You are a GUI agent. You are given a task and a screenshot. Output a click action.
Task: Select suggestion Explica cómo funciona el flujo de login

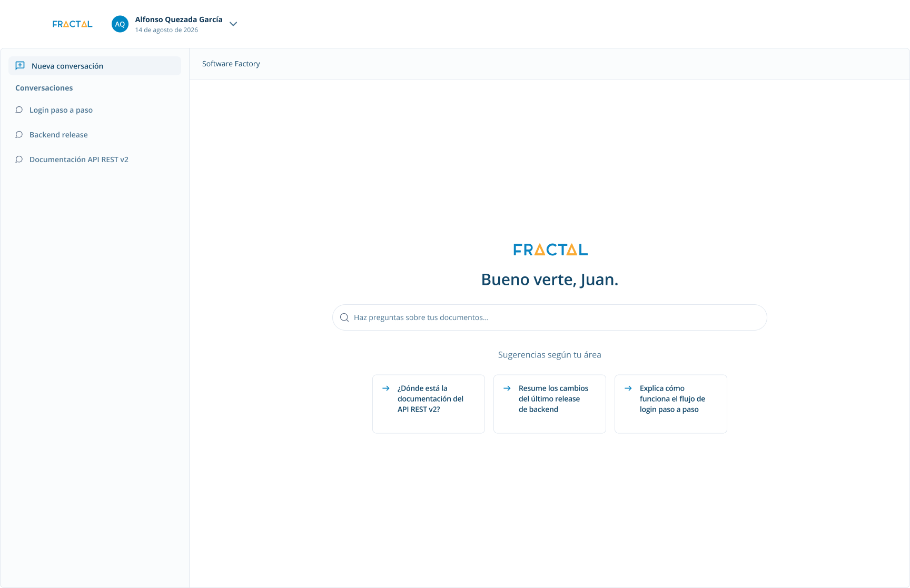point(671,404)
